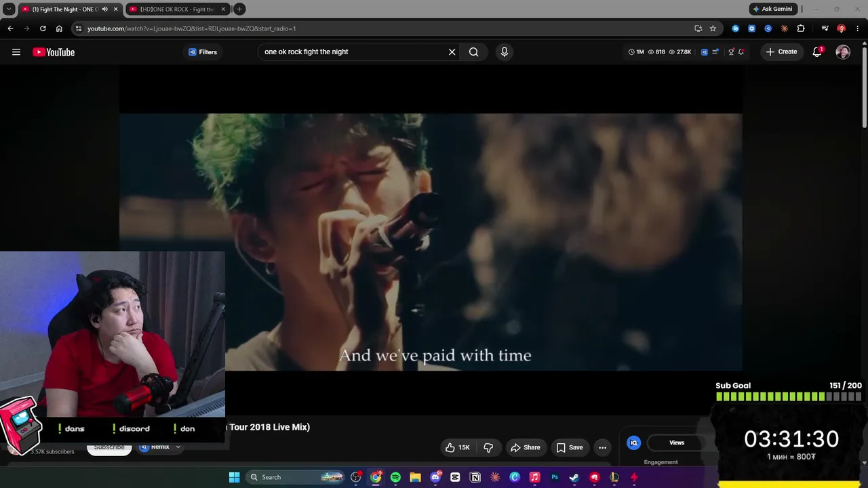Screen dimensions: 868x488
Task: Open Notion from the taskbar
Action: coord(475,477)
